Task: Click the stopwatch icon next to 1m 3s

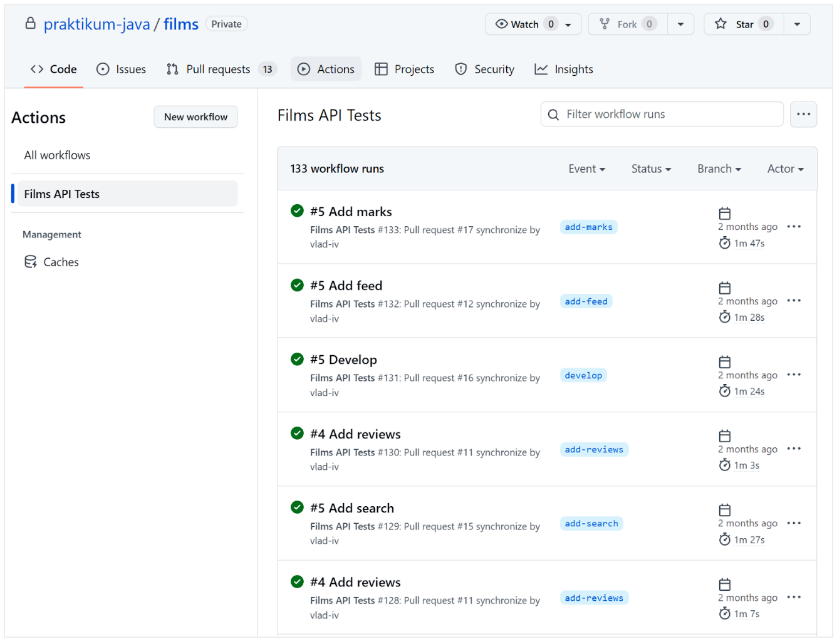Action: pos(725,465)
